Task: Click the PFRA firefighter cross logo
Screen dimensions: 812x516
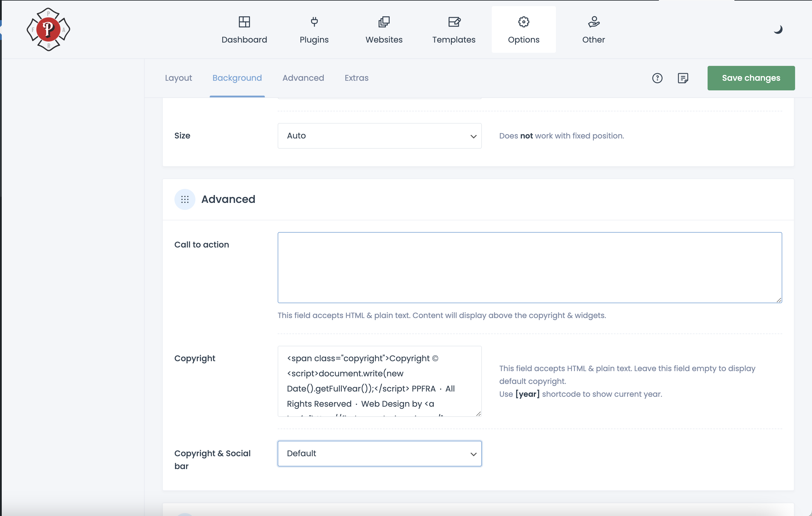Action: (48, 29)
